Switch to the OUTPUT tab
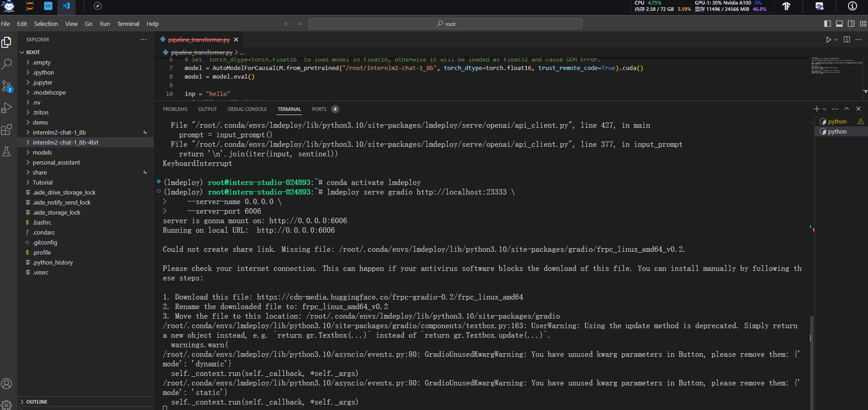The image size is (868, 410). 207,109
